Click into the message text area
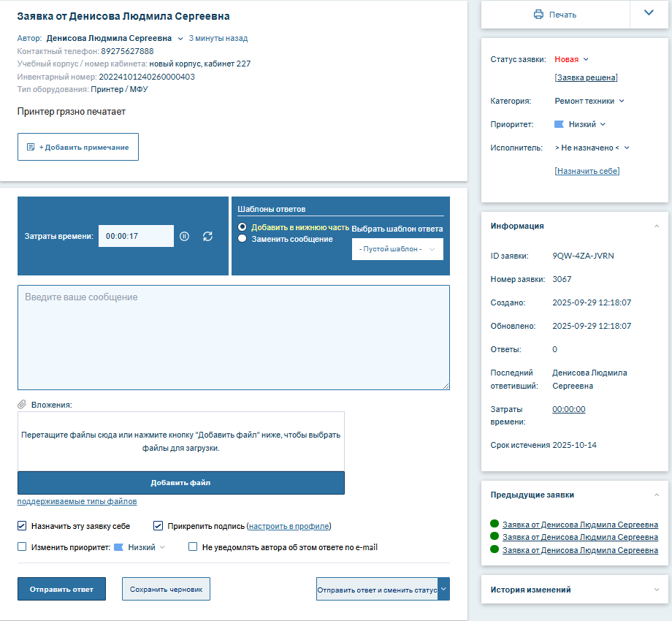The image size is (672, 621). (234, 338)
